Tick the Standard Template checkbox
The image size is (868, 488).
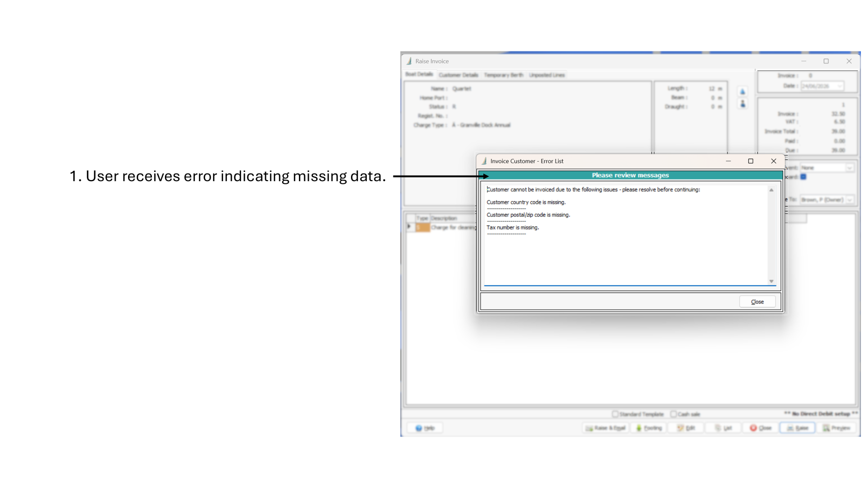tap(615, 414)
